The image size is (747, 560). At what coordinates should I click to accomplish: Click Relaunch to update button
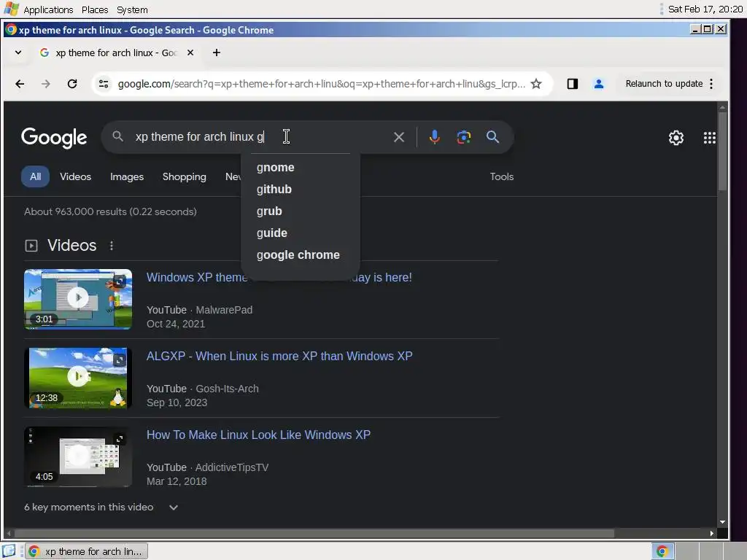[x=664, y=84]
